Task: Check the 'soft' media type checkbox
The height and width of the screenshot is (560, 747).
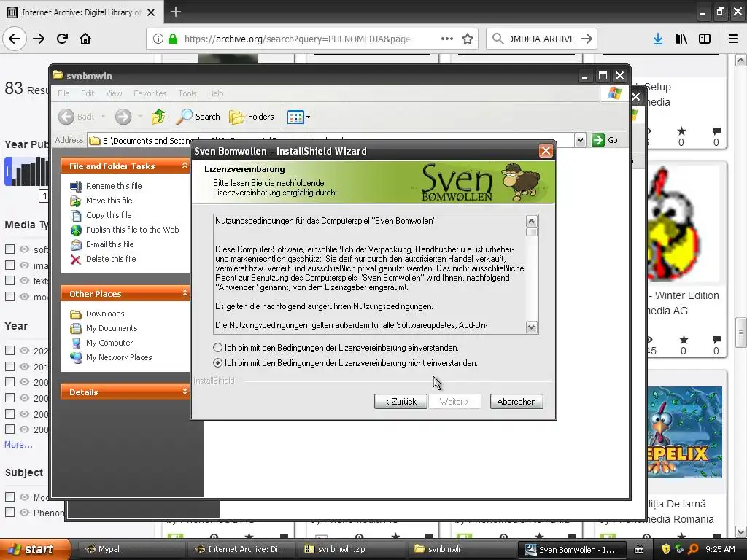Action: point(9,249)
